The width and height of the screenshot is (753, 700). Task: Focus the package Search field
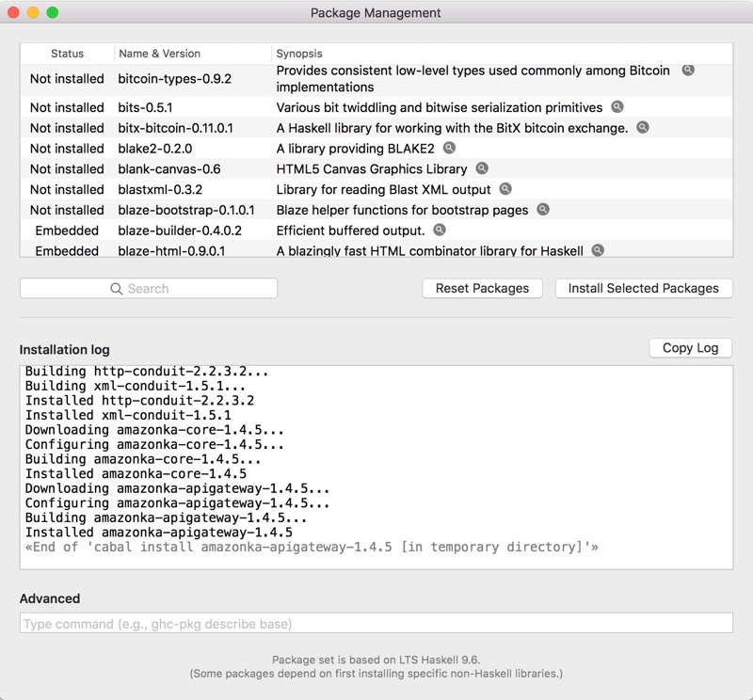point(149,289)
